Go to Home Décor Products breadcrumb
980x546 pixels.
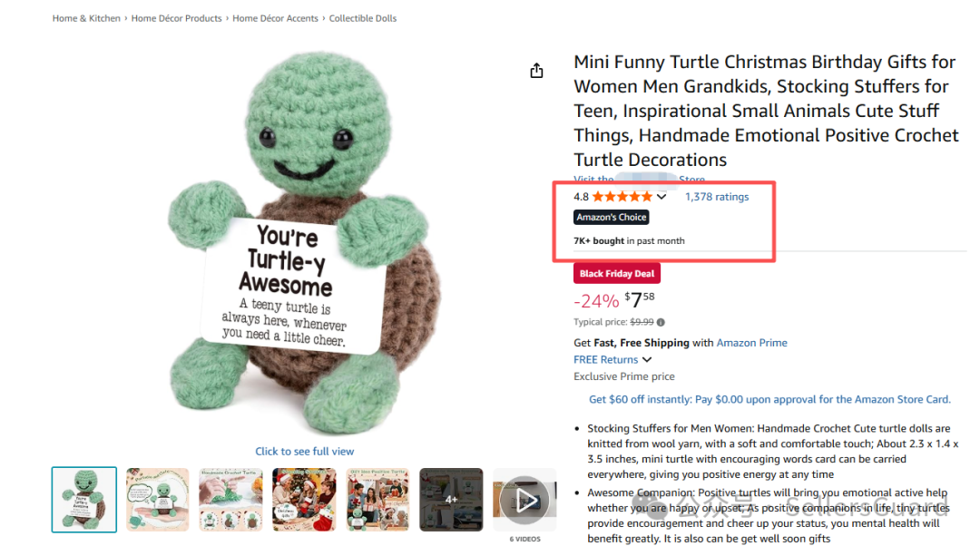(x=176, y=18)
